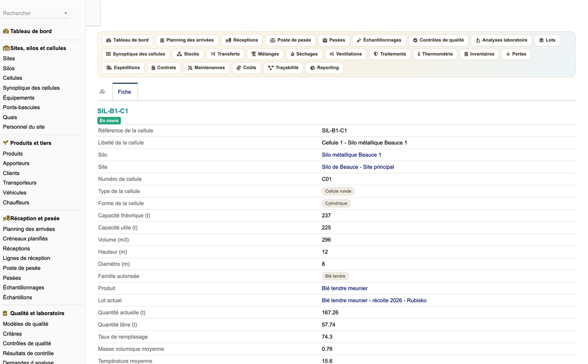Open Stocks toolbar button

188,54
